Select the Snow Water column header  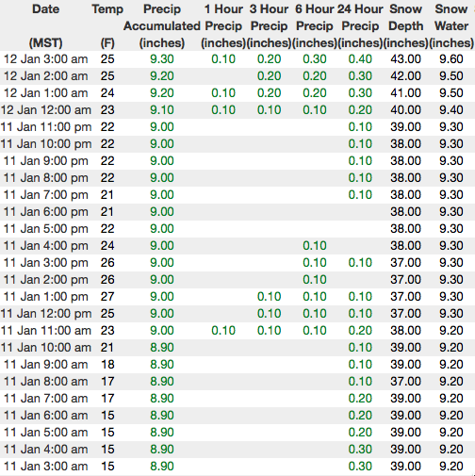pos(451,25)
